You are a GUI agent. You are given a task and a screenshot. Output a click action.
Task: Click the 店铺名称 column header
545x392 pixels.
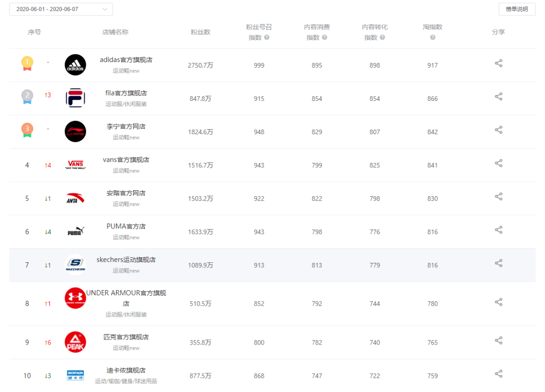point(116,32)
